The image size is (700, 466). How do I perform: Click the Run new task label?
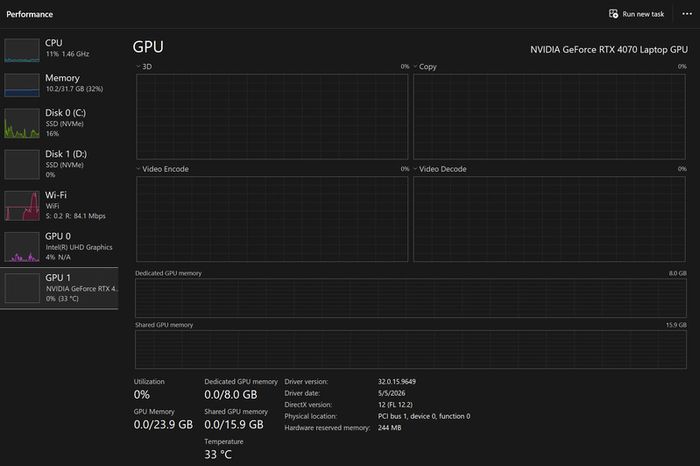tap(643, 14)
